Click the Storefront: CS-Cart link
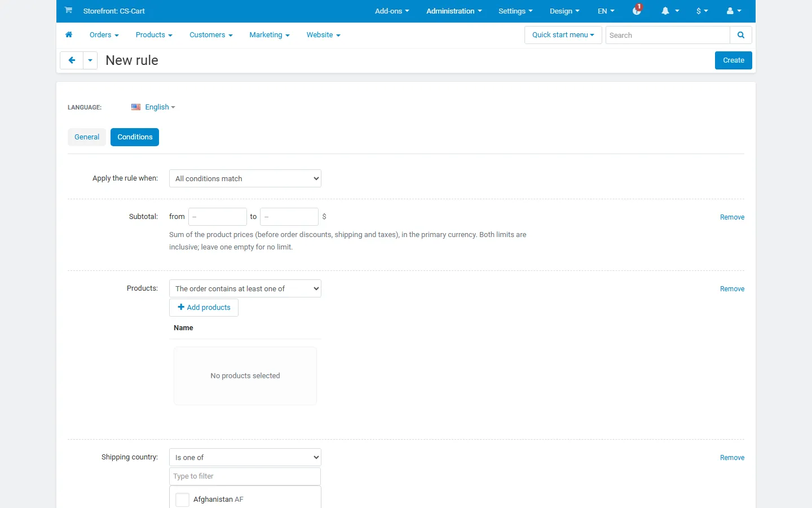Screen dimensions: 812x508 click(114, 11)
